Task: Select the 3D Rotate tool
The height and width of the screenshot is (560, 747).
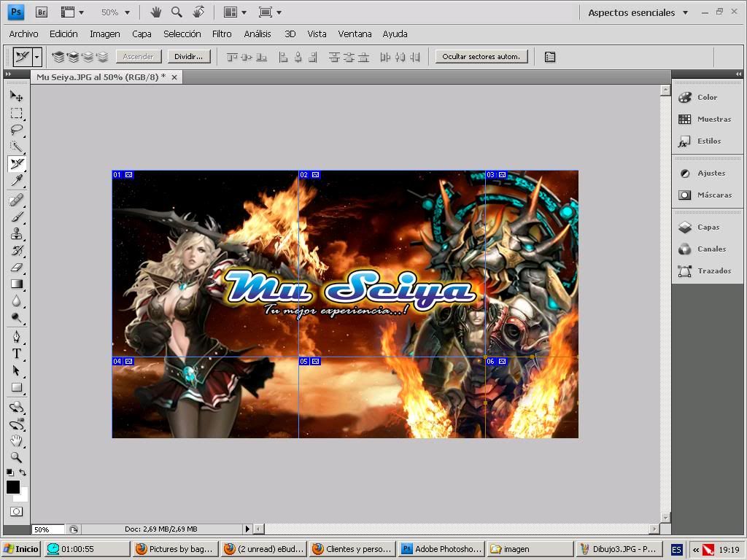Action: [x=16, y=407]
